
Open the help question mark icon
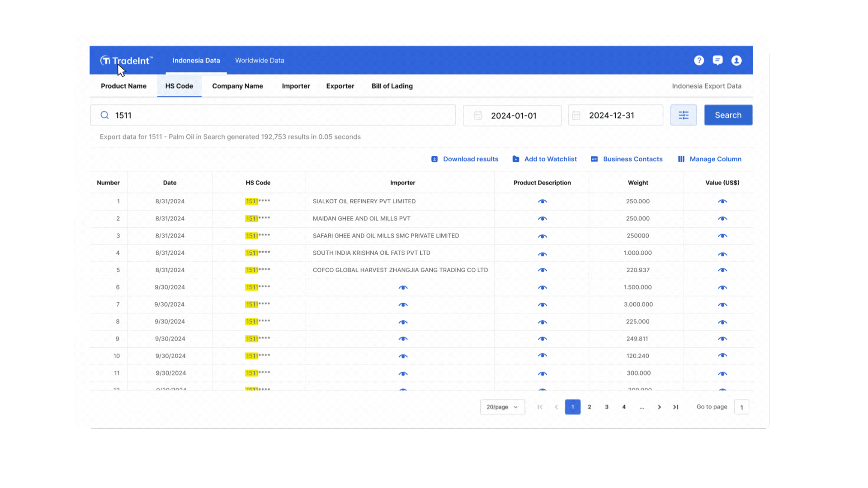pos(699,61)
